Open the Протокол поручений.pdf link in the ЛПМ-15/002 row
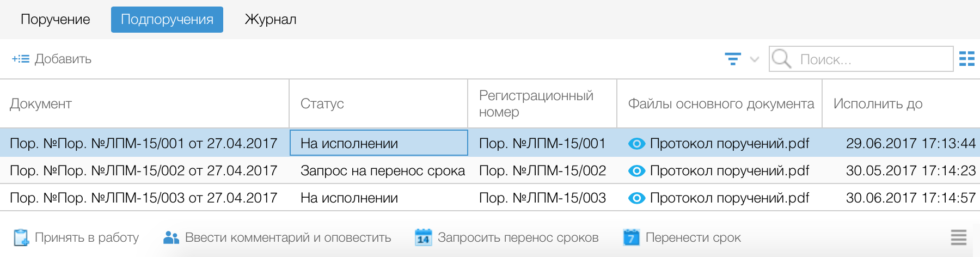The image size is (980, 257). tap(729, 170)
